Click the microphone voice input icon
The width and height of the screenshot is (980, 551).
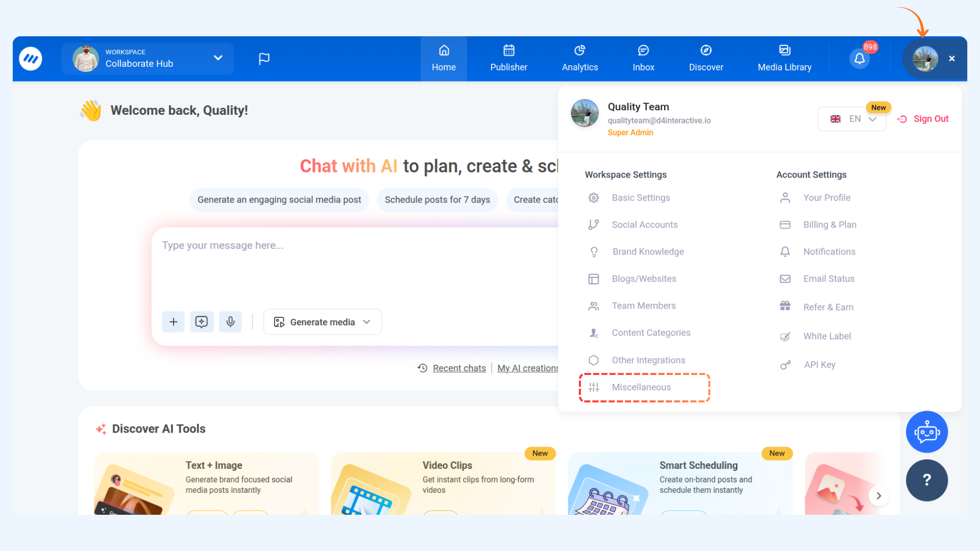tap(230, 322)
